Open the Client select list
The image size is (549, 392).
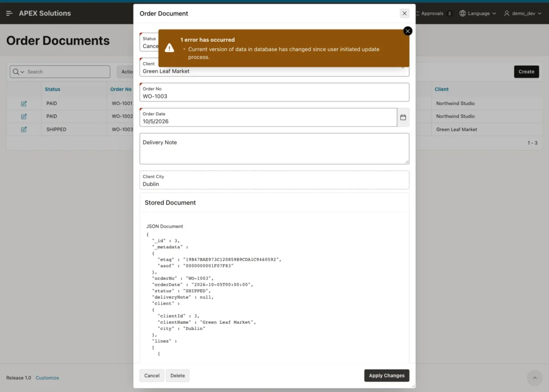pyautogui.click(x=274, y=71)
